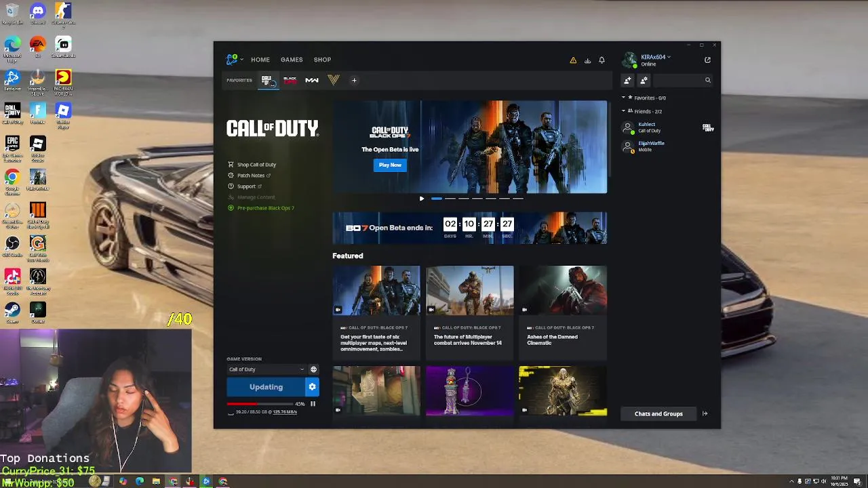The image size is (868, 488).
Task: Open the Ashes of the Damned Cinematic card
Action: pyautogui.click(x=563, y=312)
